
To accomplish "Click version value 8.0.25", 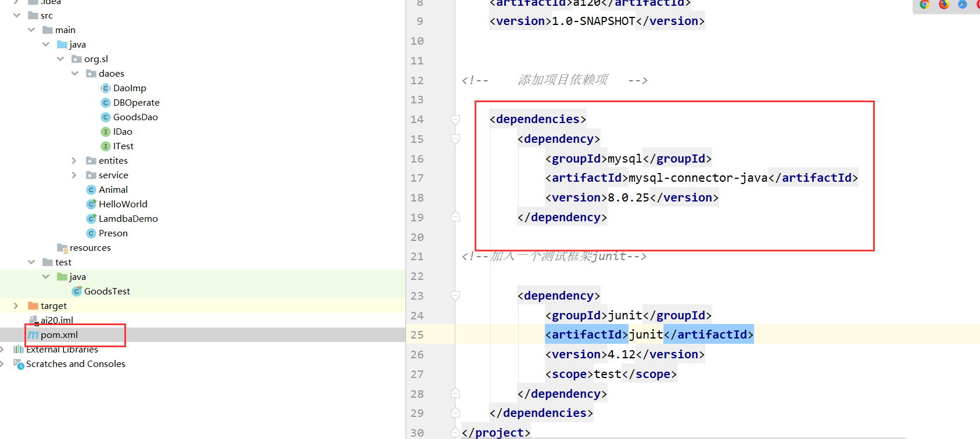I will click(629, 197).
